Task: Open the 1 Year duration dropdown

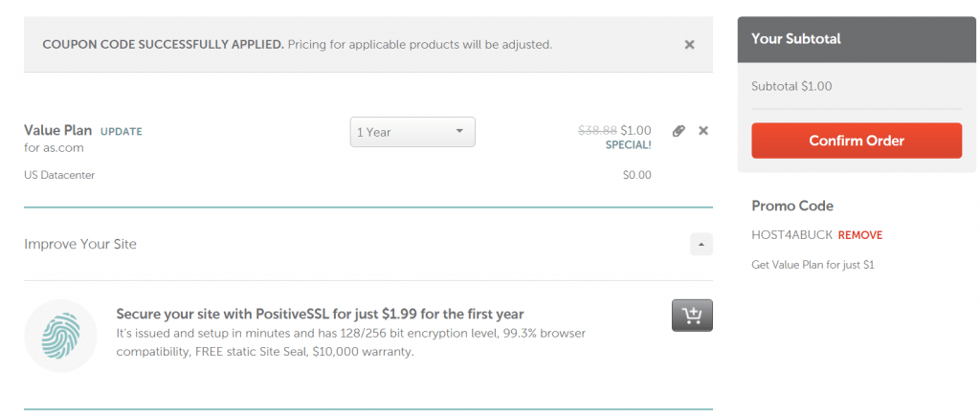Action: click(x=412, y=132)
